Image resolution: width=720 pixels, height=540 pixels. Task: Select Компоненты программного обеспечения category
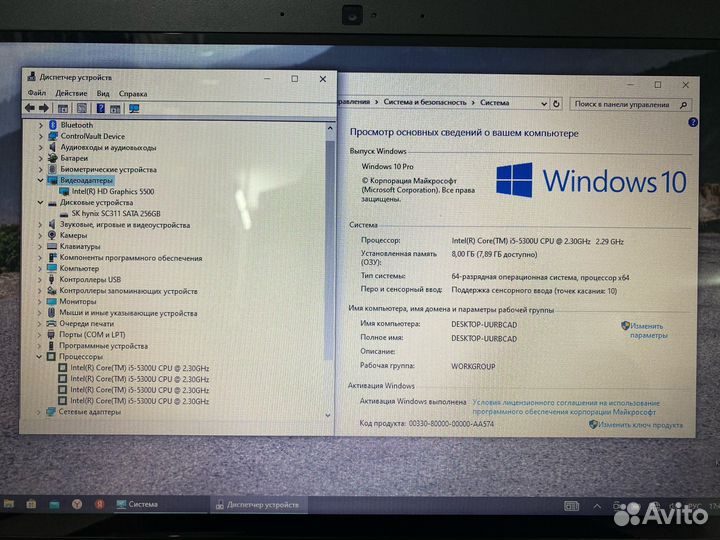131,258
